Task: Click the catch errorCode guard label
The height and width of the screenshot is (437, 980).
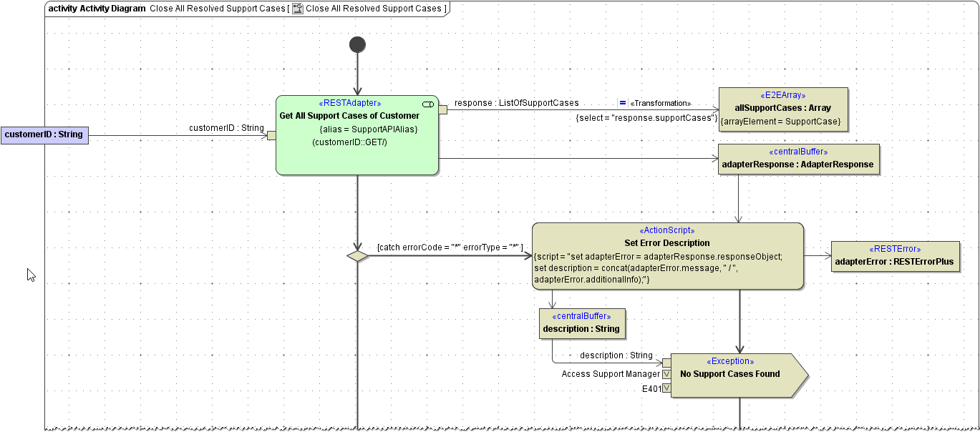Action: coord(450,247)
